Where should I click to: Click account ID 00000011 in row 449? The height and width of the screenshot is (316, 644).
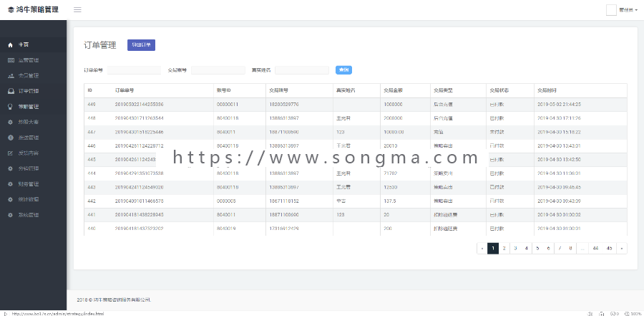[x=228, y=105]
